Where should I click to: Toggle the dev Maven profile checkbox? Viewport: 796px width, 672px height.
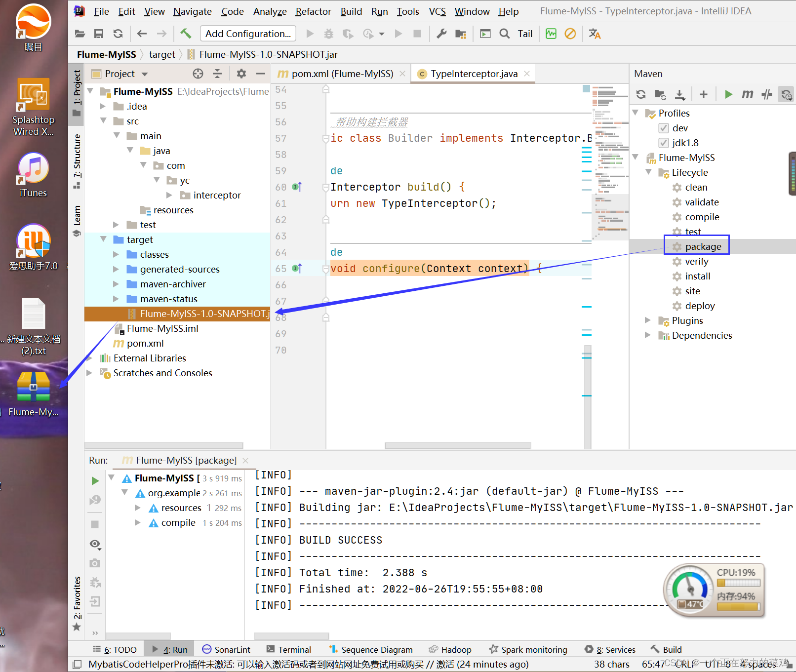pos(664,128)
